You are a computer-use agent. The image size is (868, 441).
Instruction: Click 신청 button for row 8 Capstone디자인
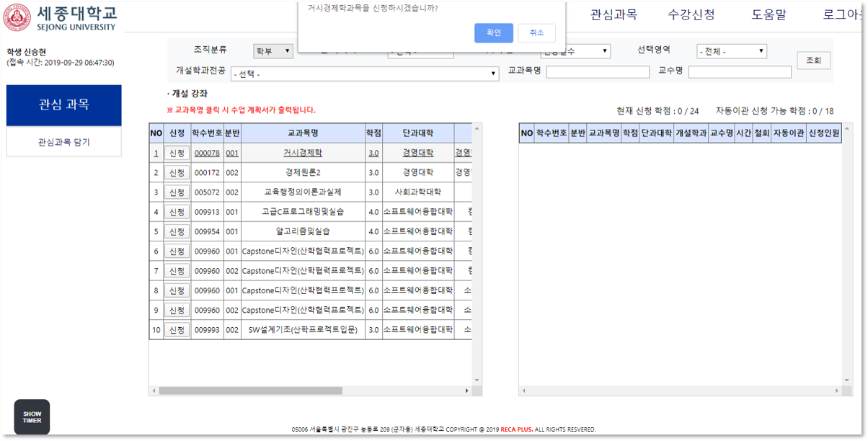[177, 290]
